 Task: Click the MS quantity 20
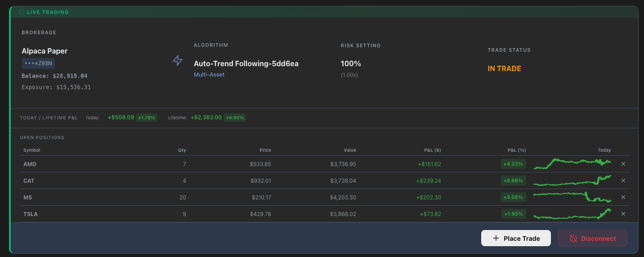[x=183, y=198]
